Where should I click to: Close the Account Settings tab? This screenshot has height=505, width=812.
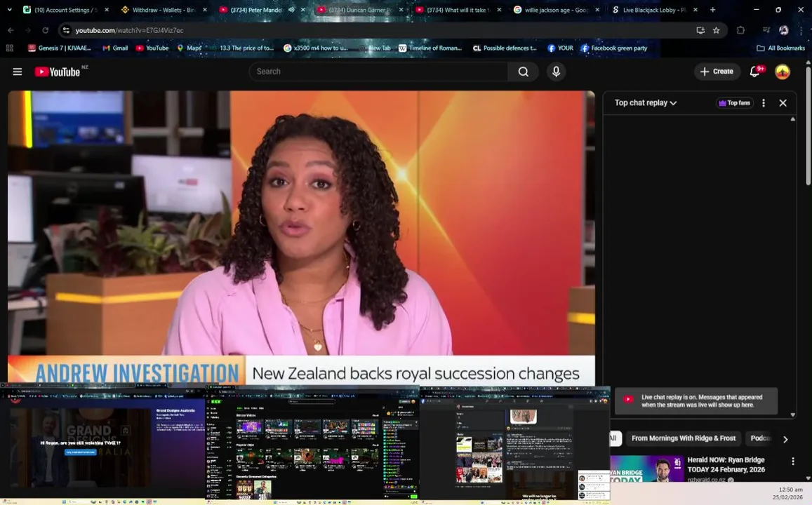(x=107, y=9)
